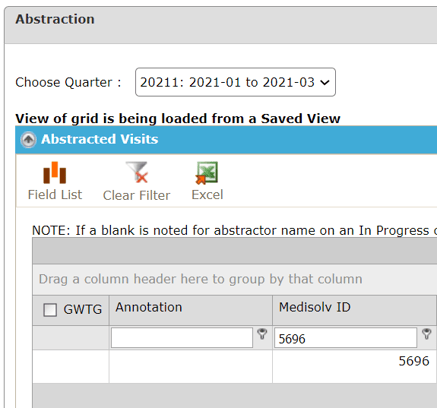Image resolution: width=437 pixels, height=408 pixels.
Task: Open the Annotation column filter funnel
Action: pos(262,334)
